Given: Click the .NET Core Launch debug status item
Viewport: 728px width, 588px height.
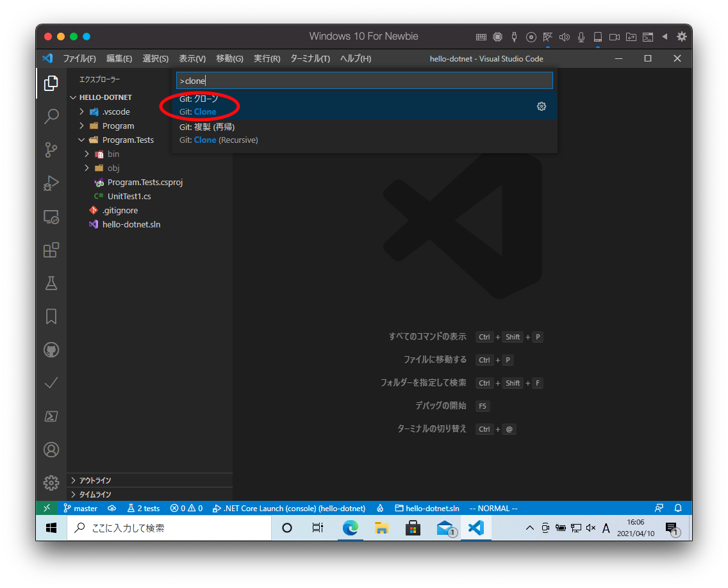Looking at the screenshot, I should point(289,508).
